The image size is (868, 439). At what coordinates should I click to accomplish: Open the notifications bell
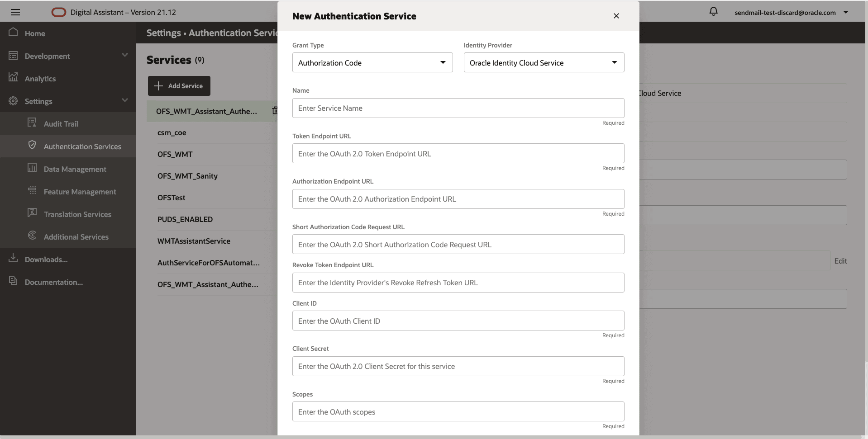(713, 11)
